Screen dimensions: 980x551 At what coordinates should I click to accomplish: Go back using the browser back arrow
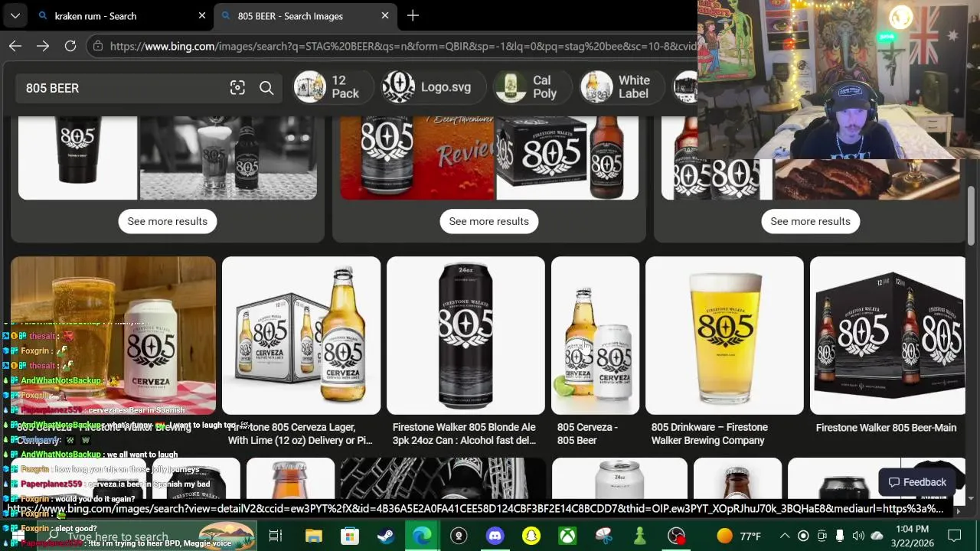pyautogui.click(x=15, y=46)
